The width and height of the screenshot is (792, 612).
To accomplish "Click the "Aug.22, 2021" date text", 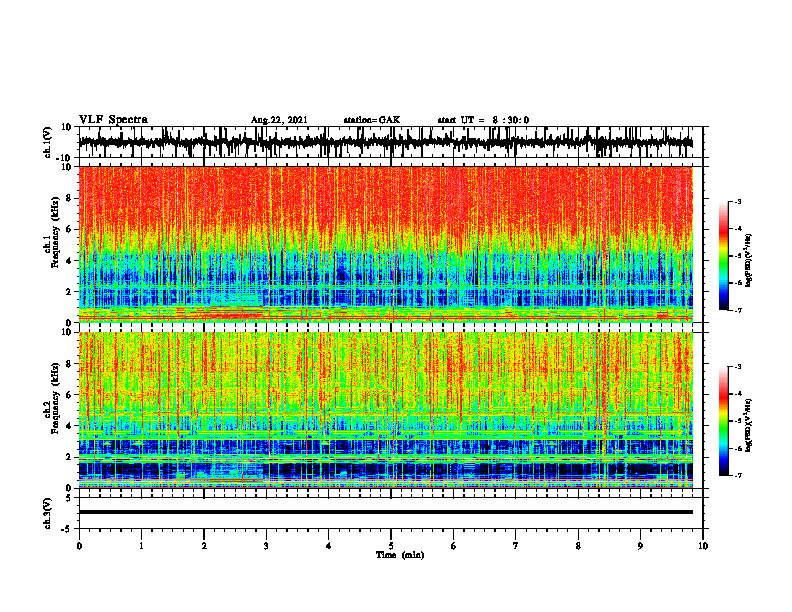I will [279, 120].
